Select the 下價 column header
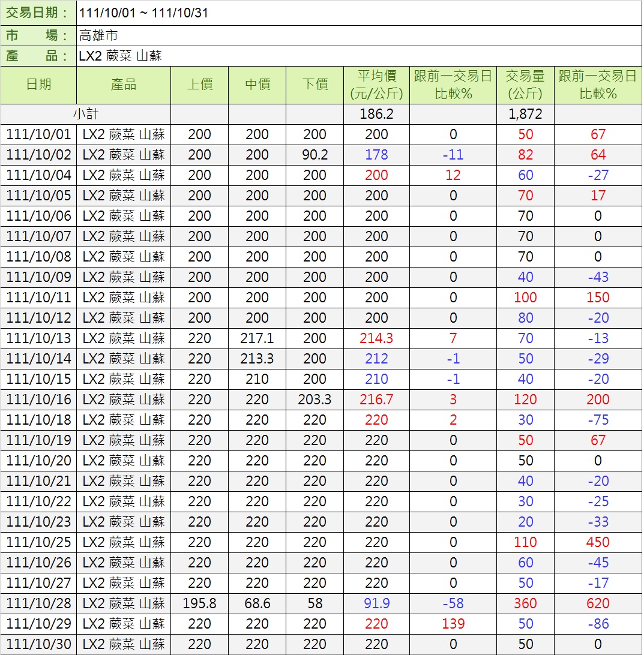This screenshot has width=644, height=655. (x=314, y=85)
